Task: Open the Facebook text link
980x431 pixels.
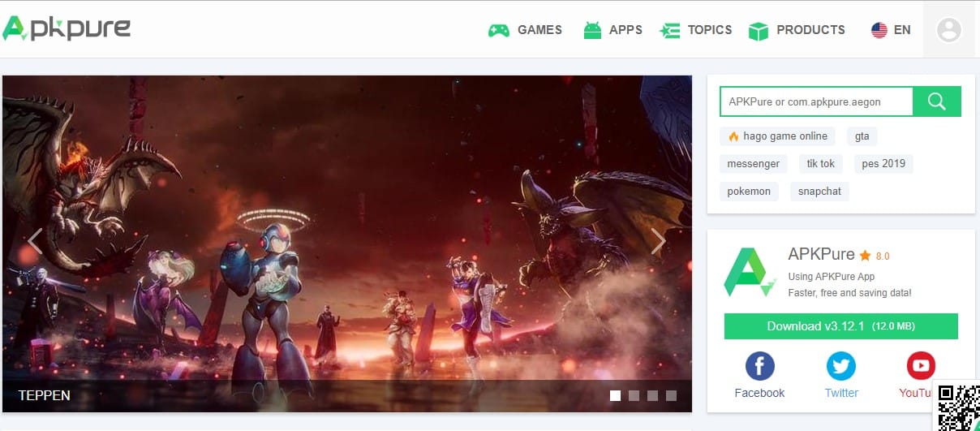Action: tap(759, 393)
